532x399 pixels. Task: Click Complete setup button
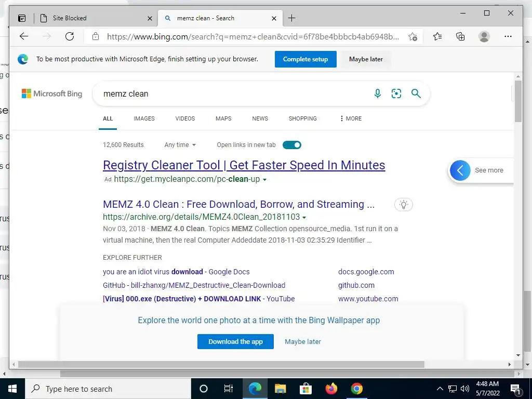tap(305, 59)
